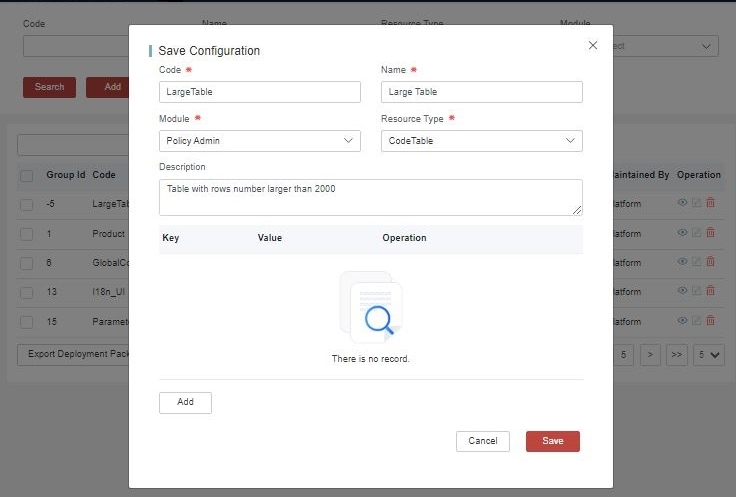Click the Cancel button in the dialog
The image size is (736, 497).
(x=483, y=441)
